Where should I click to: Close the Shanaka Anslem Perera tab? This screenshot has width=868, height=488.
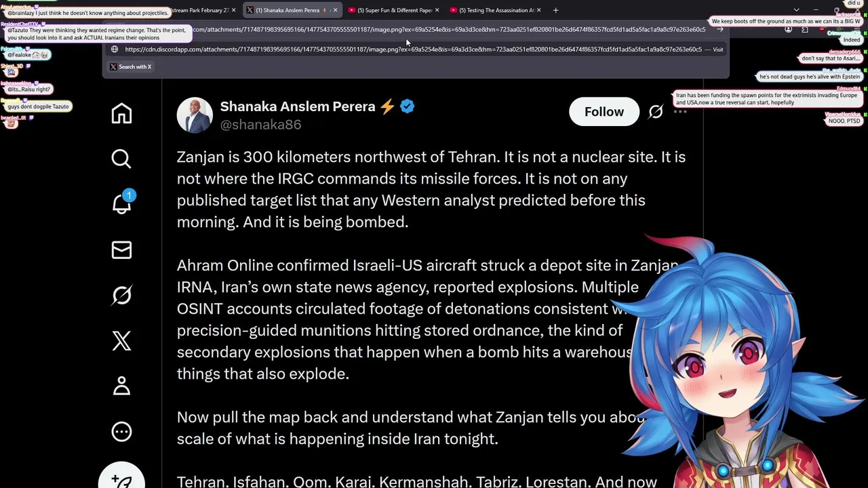[335, 10]
